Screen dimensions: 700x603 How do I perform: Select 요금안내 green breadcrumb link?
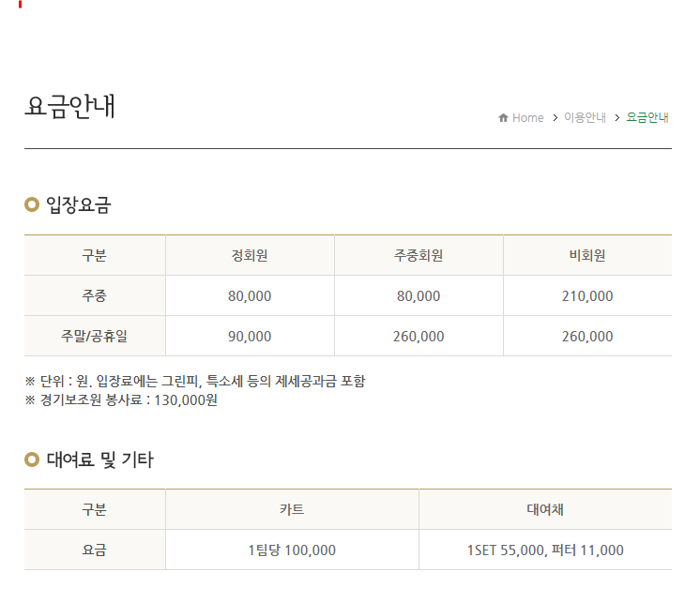(647, 117)
